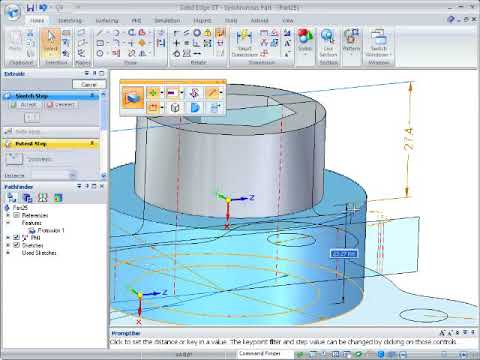Screen dimensions: 480x360
Task: Accept the sketch in Sketch Step
Action: tap(25, 105)
